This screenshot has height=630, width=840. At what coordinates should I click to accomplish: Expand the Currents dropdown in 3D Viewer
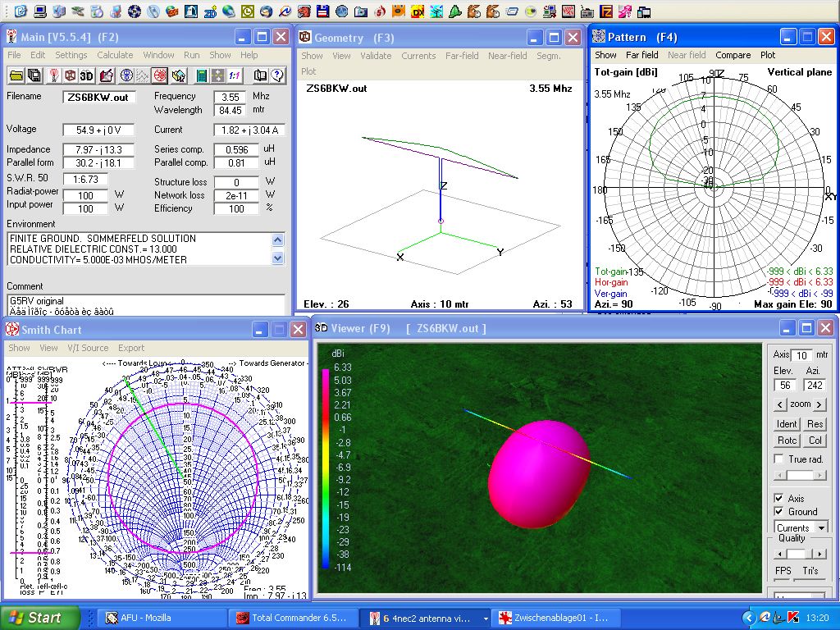point(821,527)
